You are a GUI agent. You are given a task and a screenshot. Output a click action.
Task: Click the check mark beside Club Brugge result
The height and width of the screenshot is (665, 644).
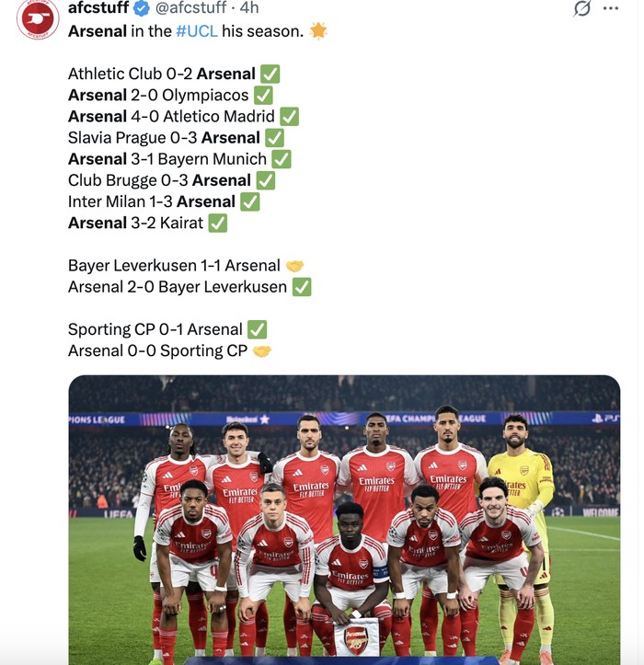point(265,180)
